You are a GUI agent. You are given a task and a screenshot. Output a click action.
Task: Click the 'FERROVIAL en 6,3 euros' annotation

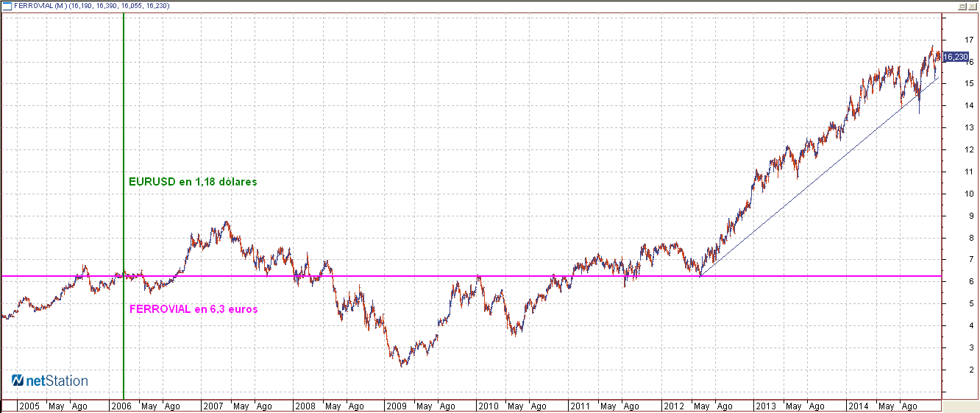tap(193, 309)
